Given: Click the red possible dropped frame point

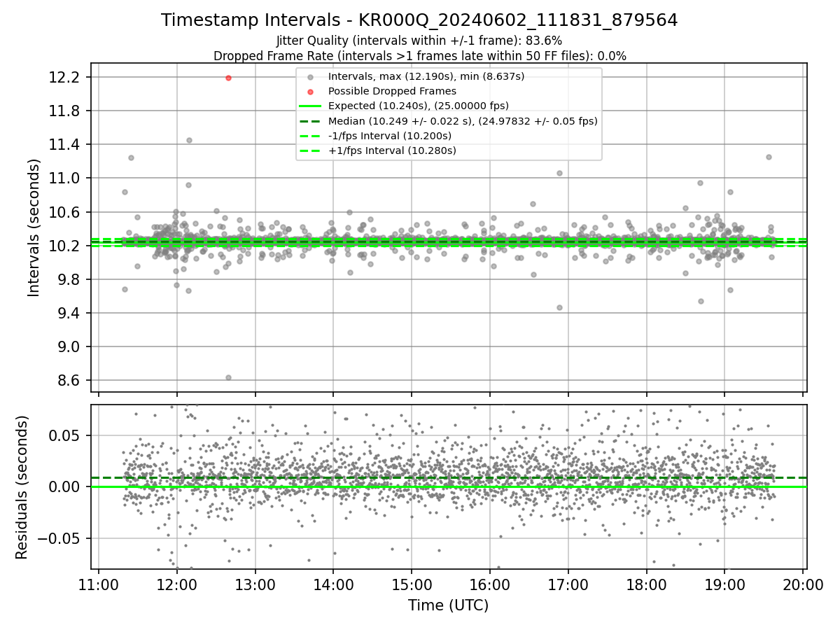Looking at the screenshot, I should tap(228, 78).
